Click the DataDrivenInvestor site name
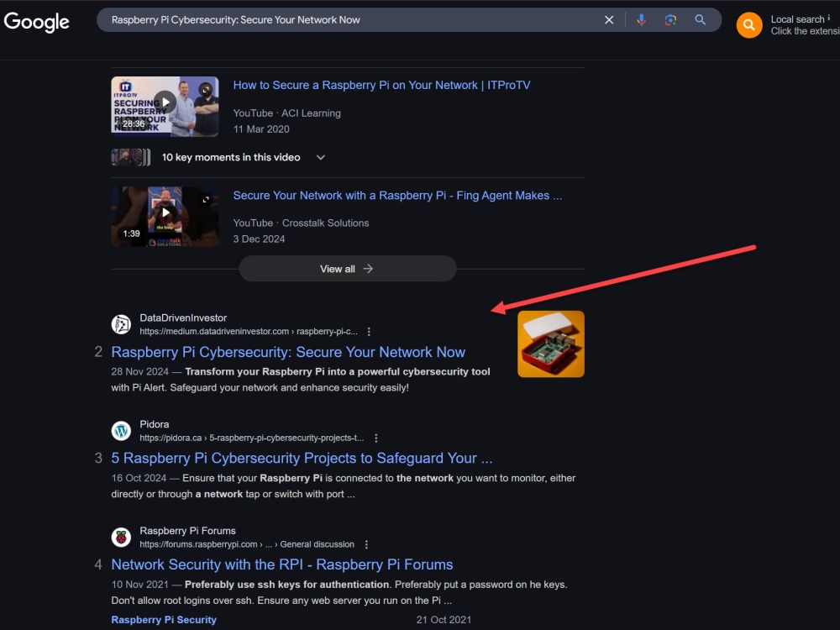840x630 pixels. tap(183, 318)
